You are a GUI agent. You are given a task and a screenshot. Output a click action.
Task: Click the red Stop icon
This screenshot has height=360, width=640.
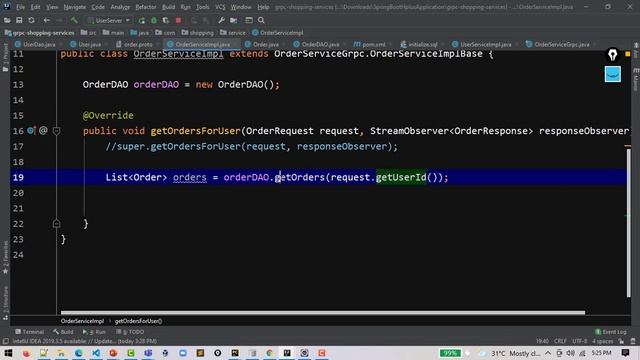pyautogui.click(x=178, y=20)
